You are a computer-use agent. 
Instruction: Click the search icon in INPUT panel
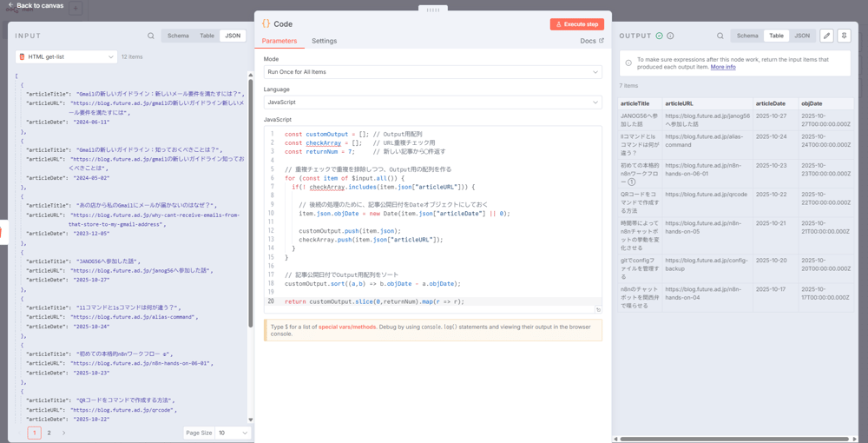point(151,36)
